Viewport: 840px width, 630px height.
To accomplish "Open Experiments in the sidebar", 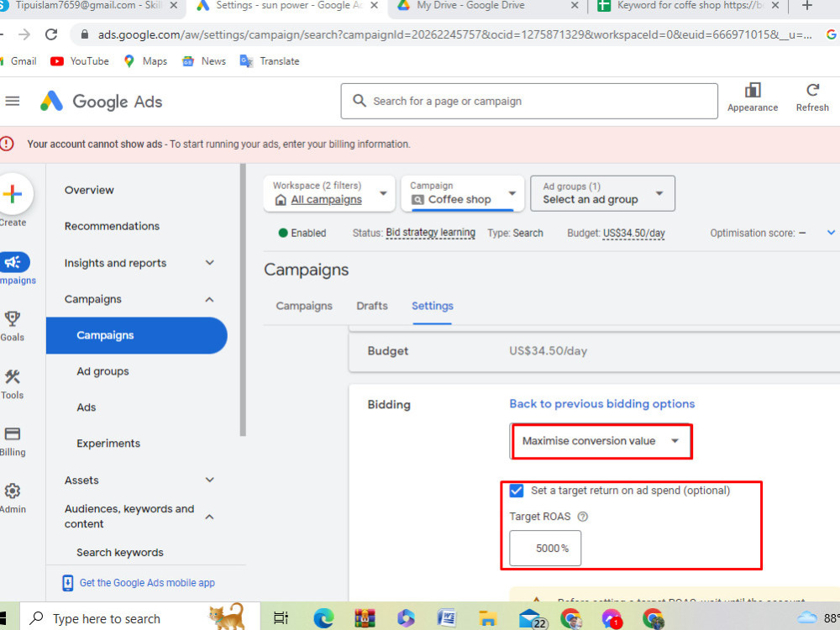I will [x=108, y=444].
